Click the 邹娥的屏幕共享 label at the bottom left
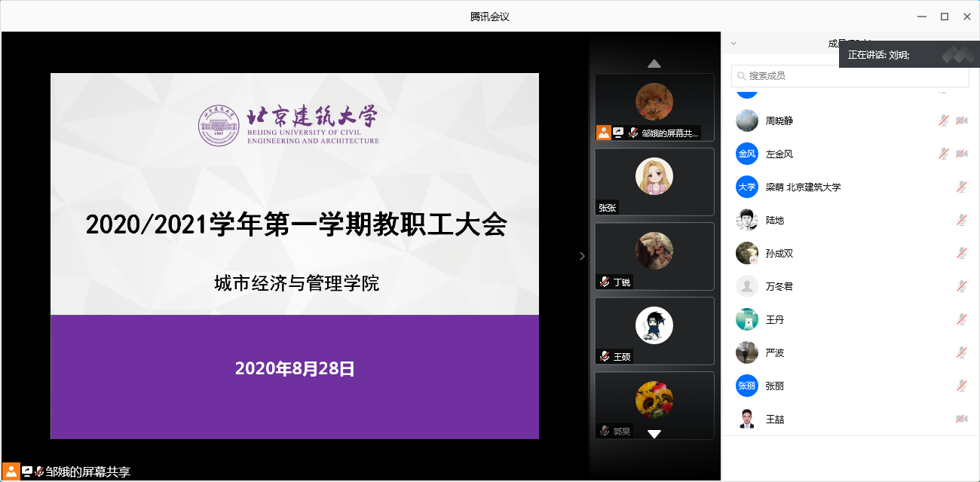Screen dimensions: 980x482 pyautogui.click(x=87, y=472)
